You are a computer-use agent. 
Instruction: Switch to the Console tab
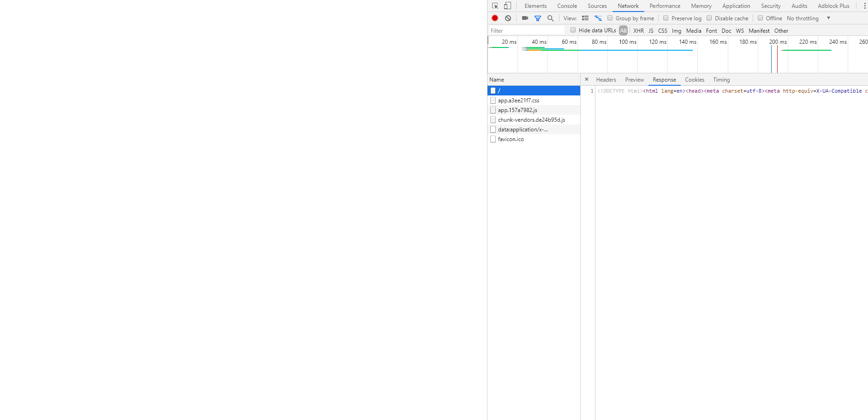click(x=567, y=6)
